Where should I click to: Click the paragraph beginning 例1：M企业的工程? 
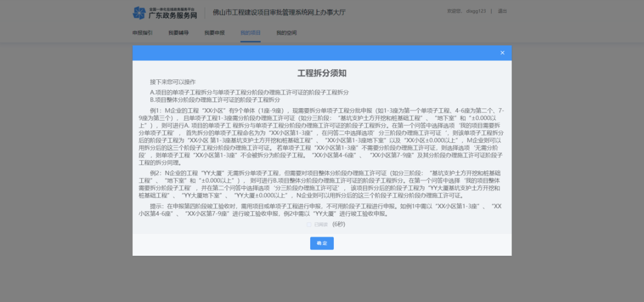pyautogui.click(x=321, y=137)
